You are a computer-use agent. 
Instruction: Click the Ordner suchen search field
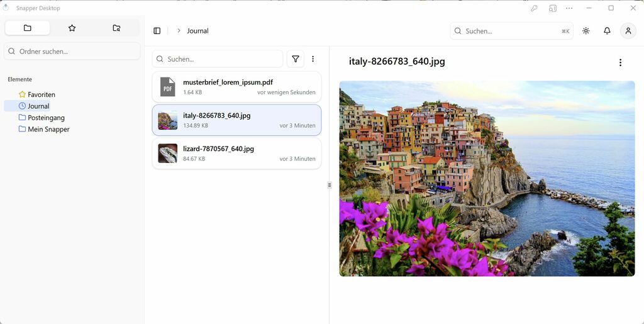pyautogui.click(x=72, y=52)
